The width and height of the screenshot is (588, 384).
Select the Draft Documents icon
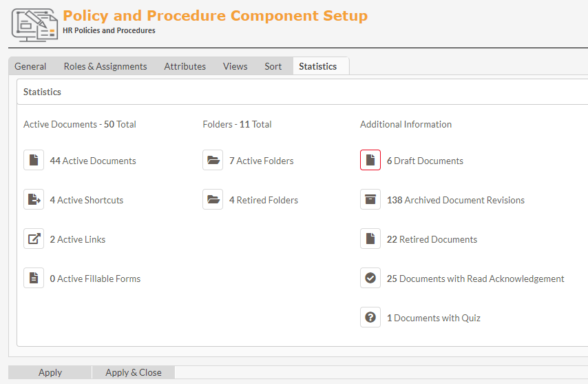coord(370,160)
